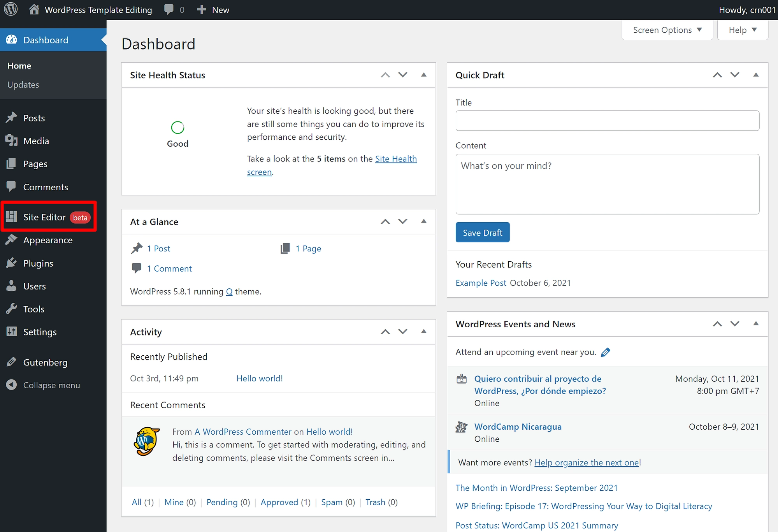The image size is (778, 532).
Task: Click the Save Draft button
Action: tap(483, 232)
